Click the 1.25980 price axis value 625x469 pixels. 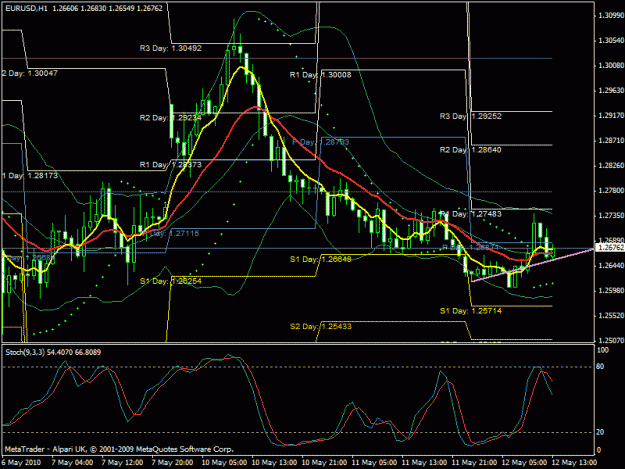click(611, 290)
